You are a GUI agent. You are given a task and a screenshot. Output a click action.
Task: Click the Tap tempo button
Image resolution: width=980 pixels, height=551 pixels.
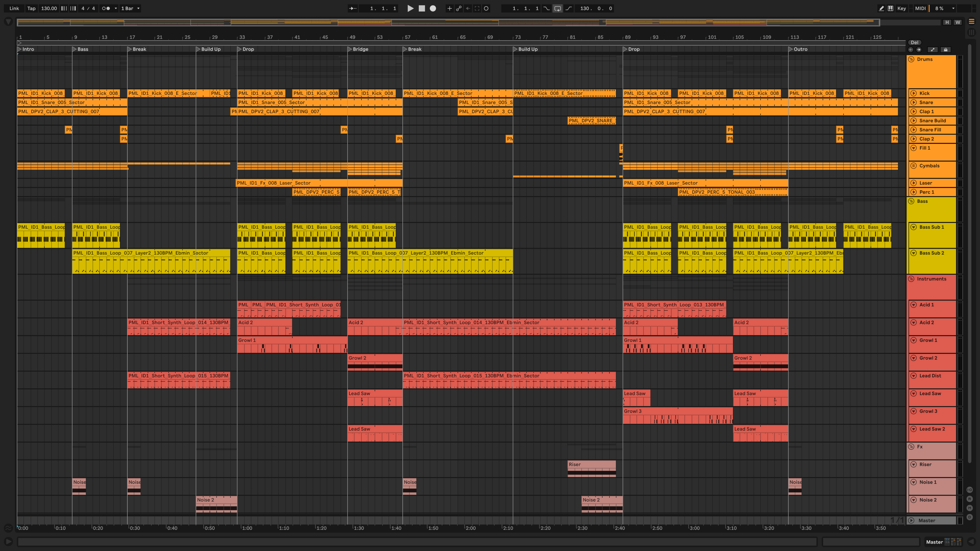32,8
